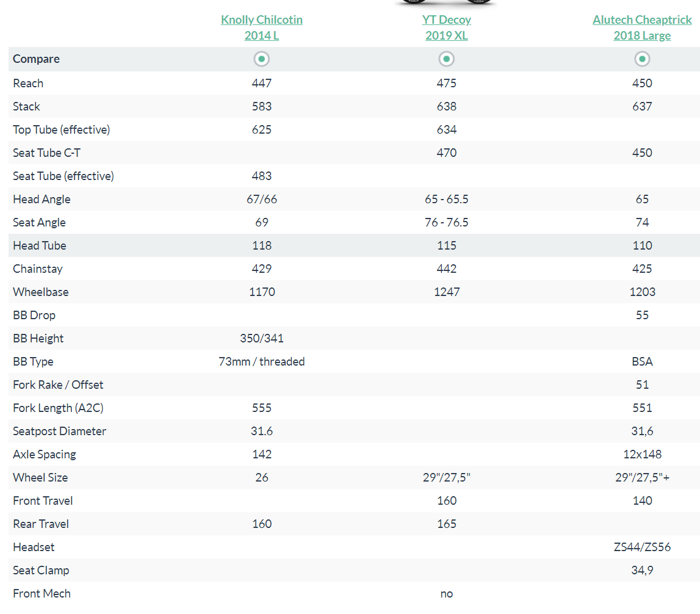This screenshot has width=700, height=614.
Task: Open the Knolly Chilcotin 2014 L link
Action: coord(262,27)
